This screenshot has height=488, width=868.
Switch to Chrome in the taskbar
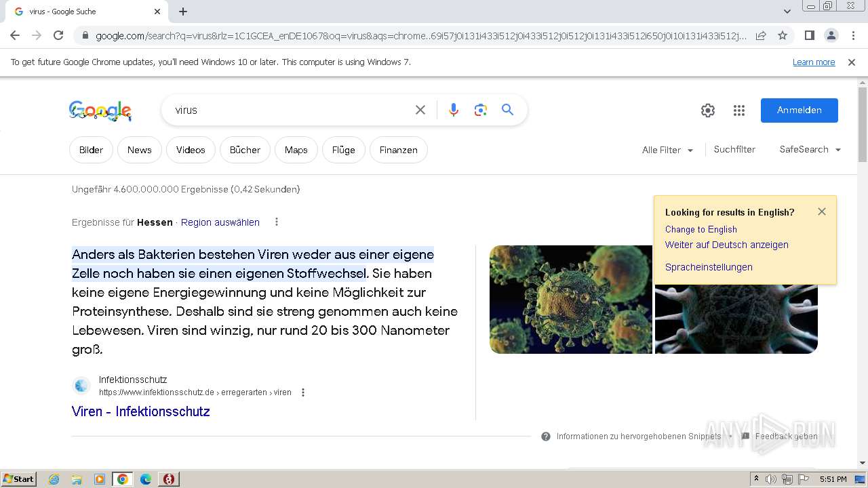pos(122,479)
